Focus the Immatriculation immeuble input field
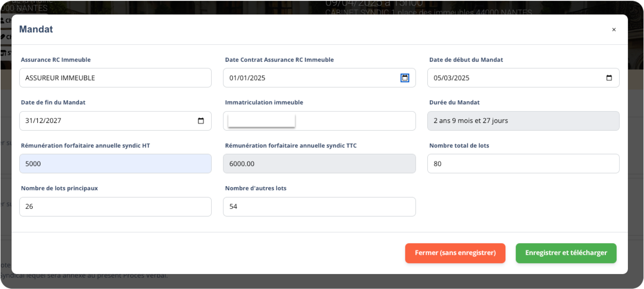Image resolution: width=644 pixels, height=289 pixels. (x=353, y=121)
